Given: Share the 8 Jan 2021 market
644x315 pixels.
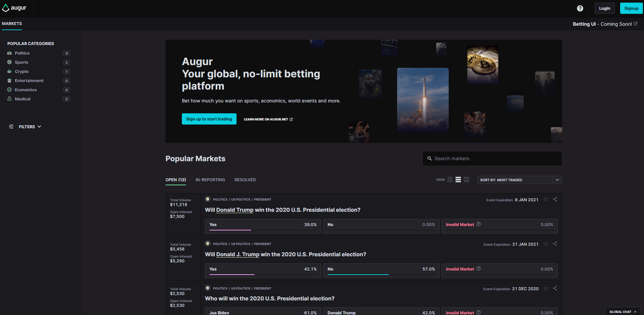Looking at the screenshot, I should point(555,200).
